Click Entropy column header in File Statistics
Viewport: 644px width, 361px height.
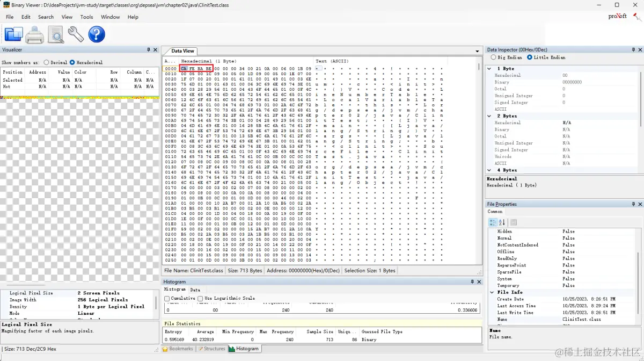[173, 332]
